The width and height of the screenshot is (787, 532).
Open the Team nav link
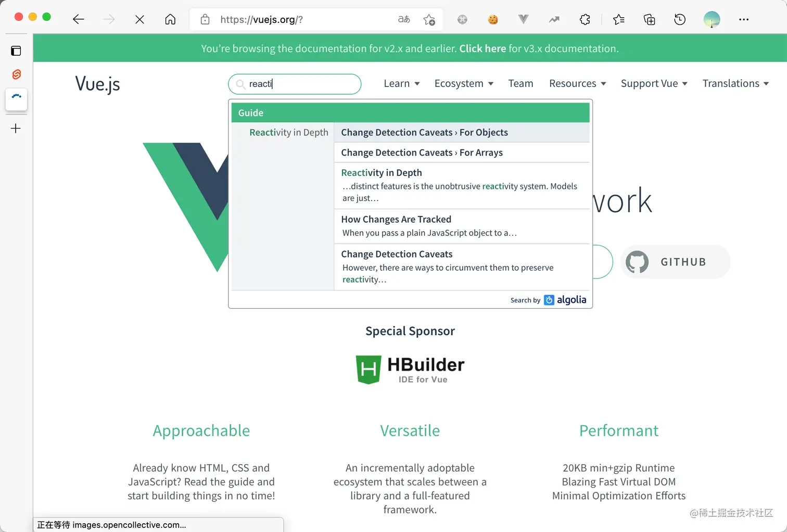pyautogui.click(x=521, y=84)
